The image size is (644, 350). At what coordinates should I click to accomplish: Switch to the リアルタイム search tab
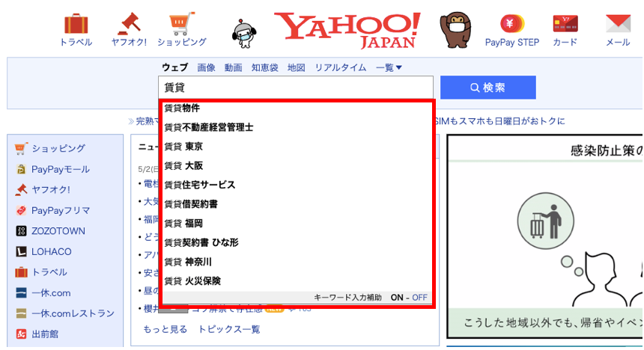[x=341, y=68]
